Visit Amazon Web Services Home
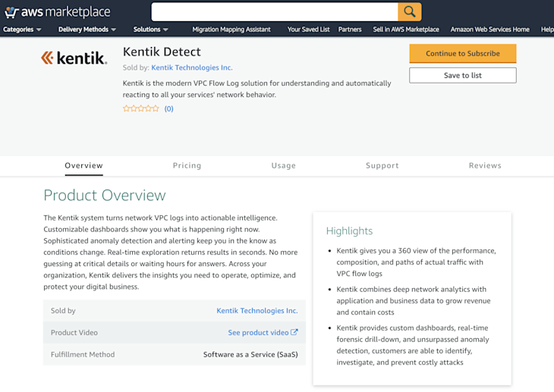Image resolution: width=554 pixels, height=392 pixels. (489, 30)
